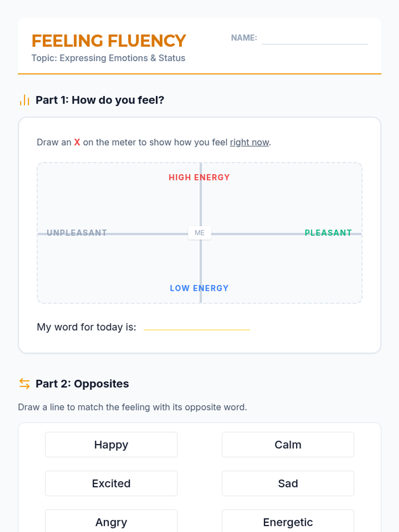Click the LOW ENERGY label on the meter
Screen dimensions: 399x532
tap(199, 288)
